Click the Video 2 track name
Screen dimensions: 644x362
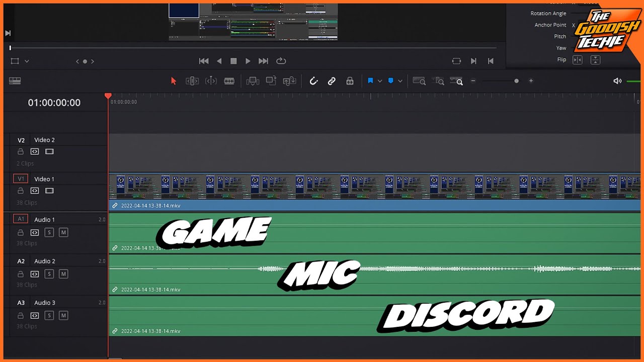(x=44, y=140)
